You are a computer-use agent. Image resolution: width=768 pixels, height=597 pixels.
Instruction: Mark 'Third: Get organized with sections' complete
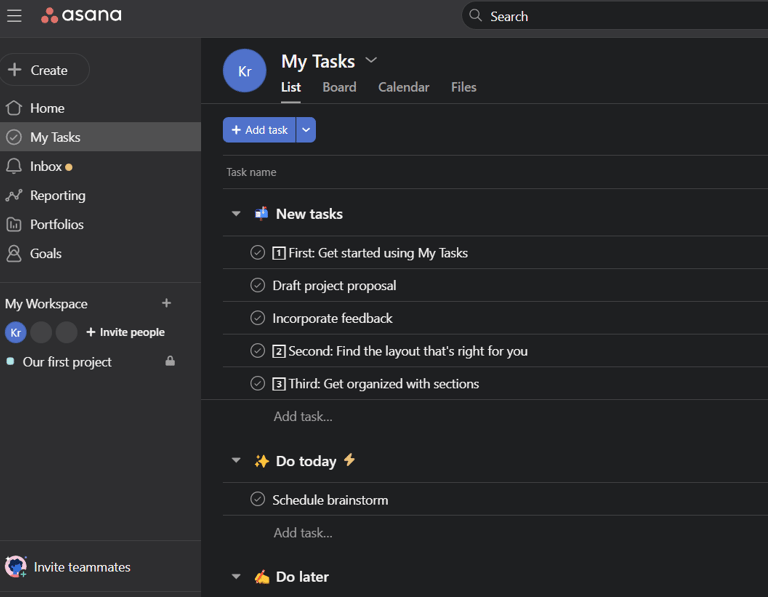[258, 383]
